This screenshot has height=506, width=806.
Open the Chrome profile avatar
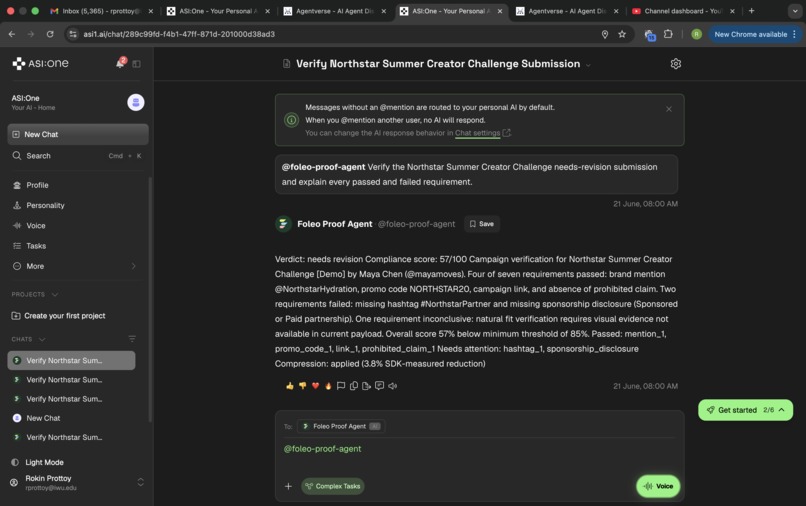point(697,34)
